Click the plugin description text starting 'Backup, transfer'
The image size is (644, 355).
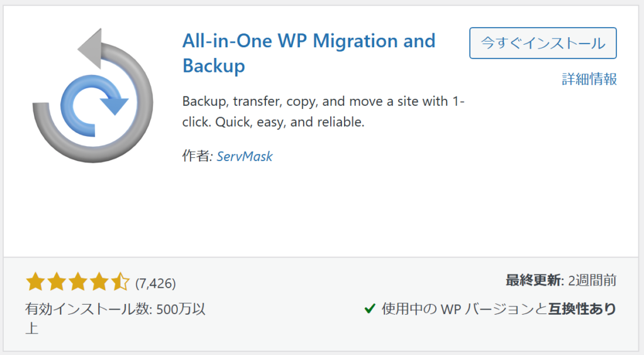pyautogui.click(x=323, y=111)
